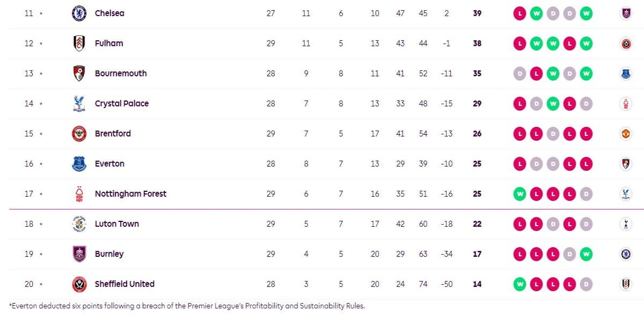644x317 pixels.
Task: Open the Nottingham Forest team page link
Action: (x=130, y=194)
